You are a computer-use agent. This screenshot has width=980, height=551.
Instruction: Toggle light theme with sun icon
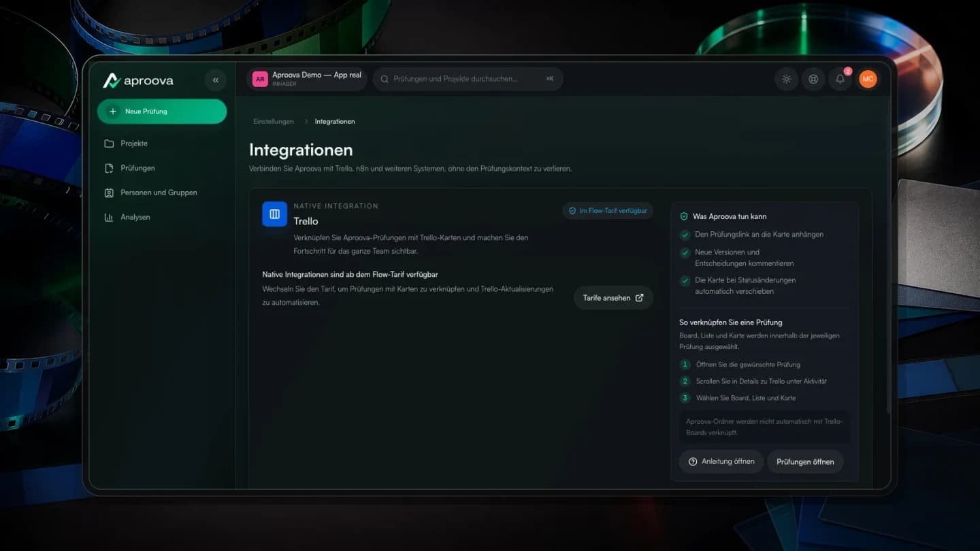point(787,79)
